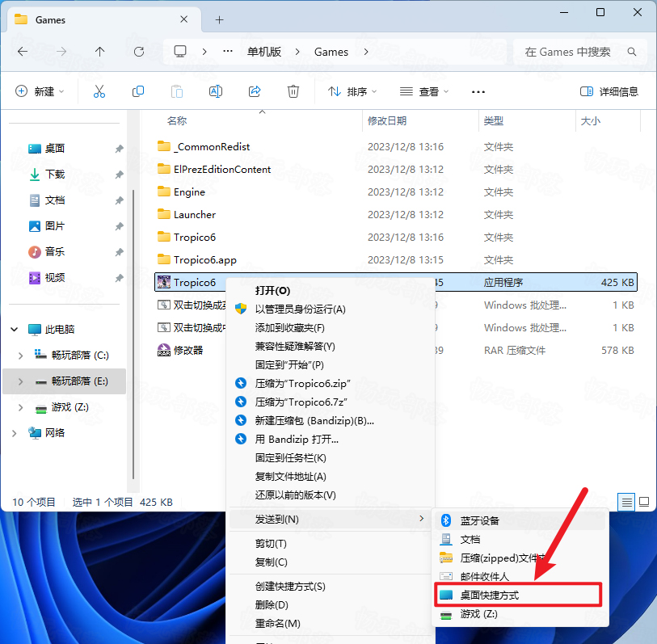Select the Tropico6 application file
Image resolution: width=657 pixels, height=644 pixels.
click(396, 282)
